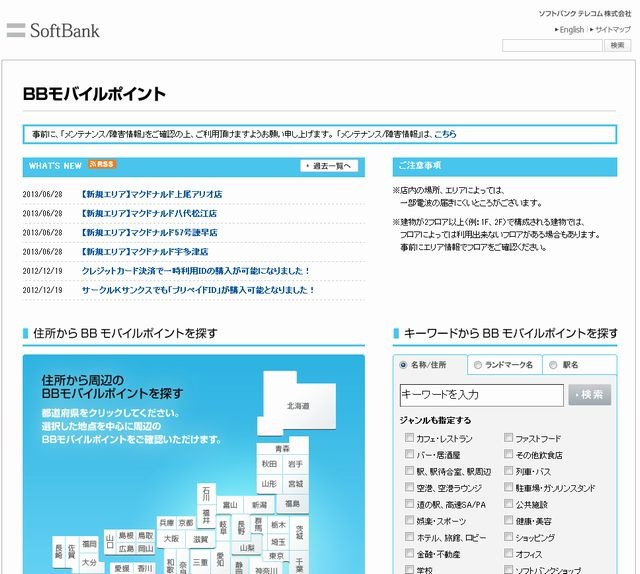Open クレジットカード決済 news link
Image resolution: width=640 pixels, height=574 pixels.
196,271
